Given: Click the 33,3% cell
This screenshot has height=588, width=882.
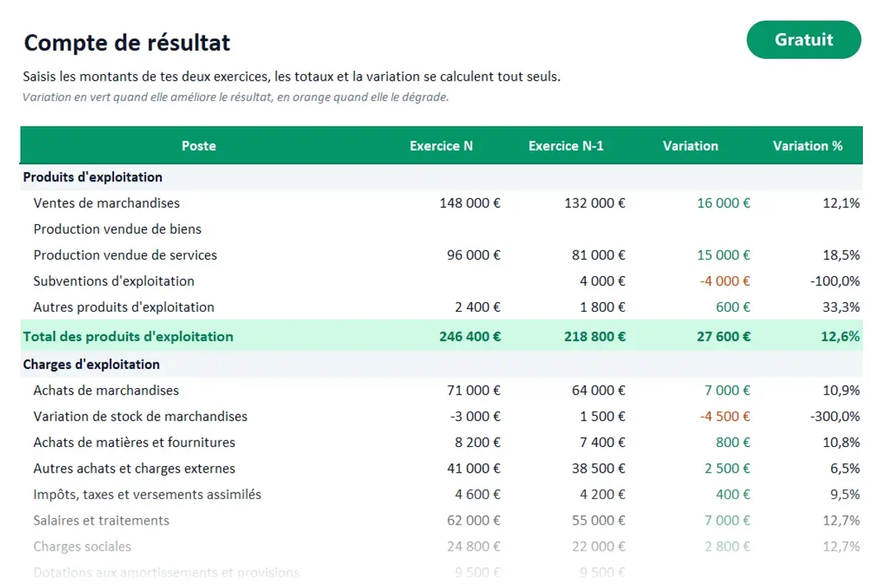Looking at the screenshot, I should pyautogui.click(x=841, y=307).
